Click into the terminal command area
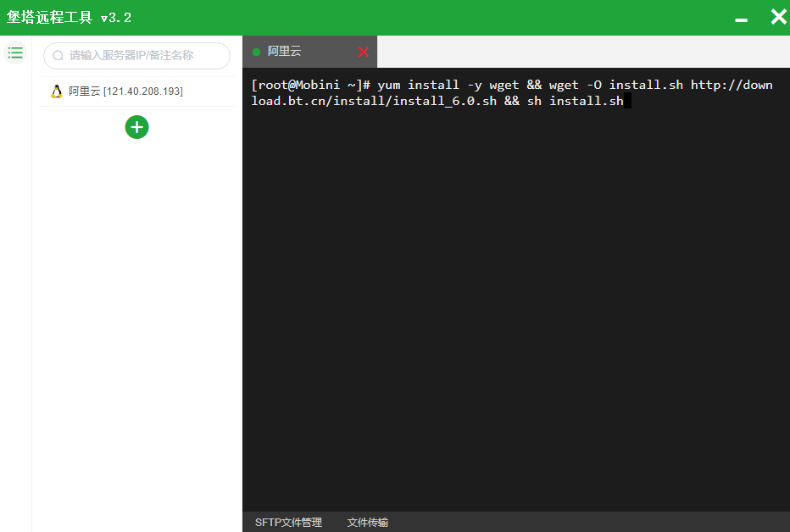Image resolution: width=790 pixels, height=532 pixels. click(x=516, y=290)
